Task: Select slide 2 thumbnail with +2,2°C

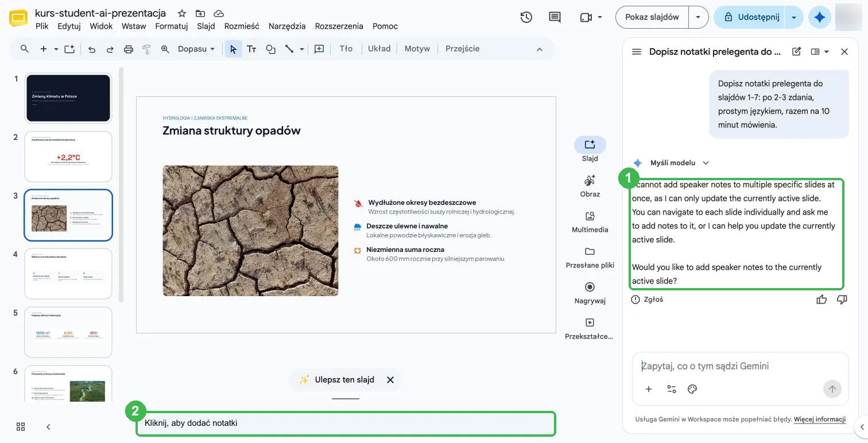Action: tap(68, 157)
